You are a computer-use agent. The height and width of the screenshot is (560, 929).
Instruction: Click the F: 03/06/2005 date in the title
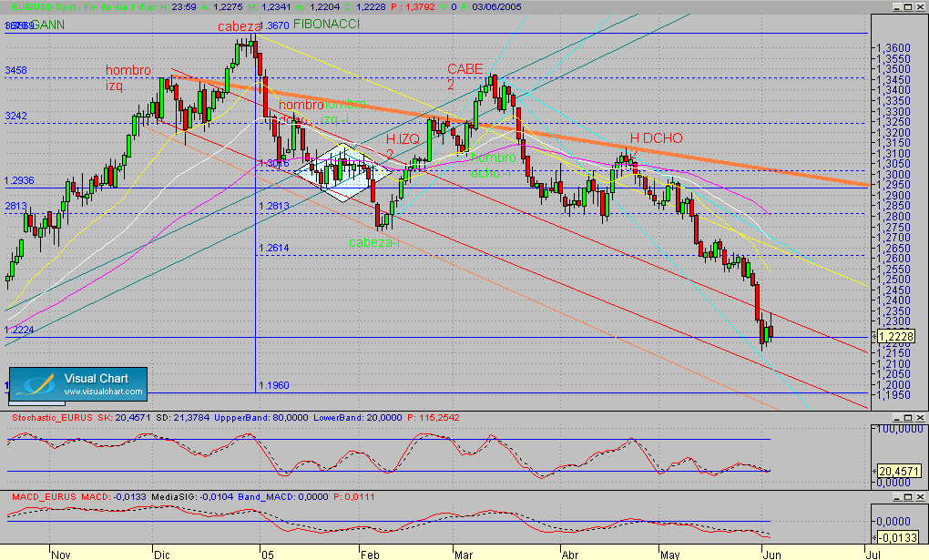pyautogui.click(x=492, y=7)
